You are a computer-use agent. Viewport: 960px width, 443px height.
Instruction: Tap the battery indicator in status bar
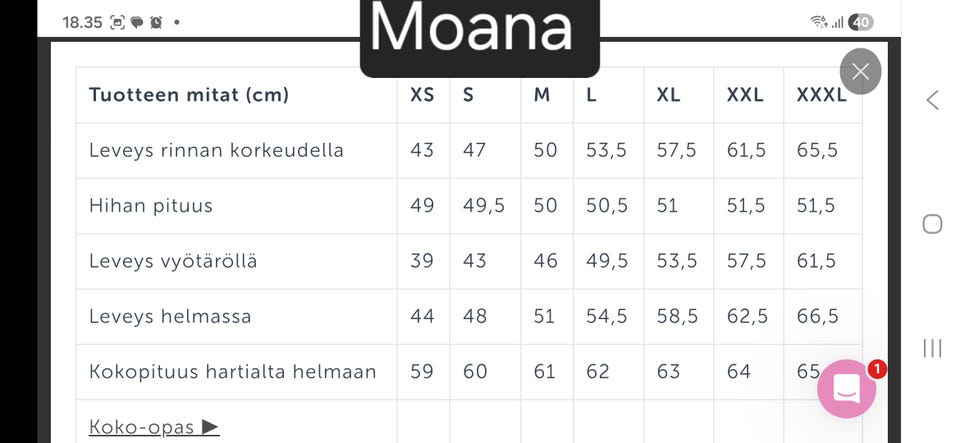tap(860, 22)
